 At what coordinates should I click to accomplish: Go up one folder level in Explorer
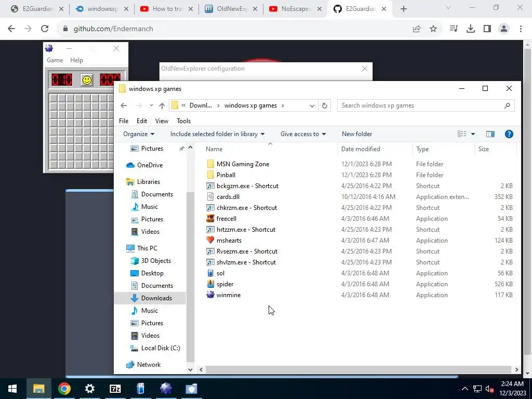click(162, 105)
